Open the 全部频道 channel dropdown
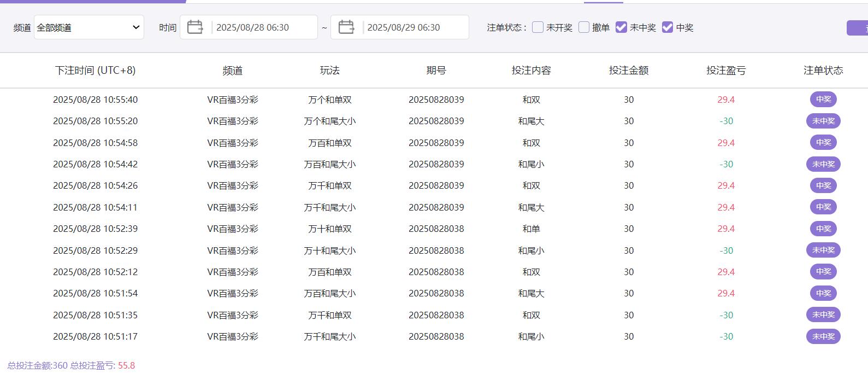This screenshot has height=373, width=868. tap(89, 27)
